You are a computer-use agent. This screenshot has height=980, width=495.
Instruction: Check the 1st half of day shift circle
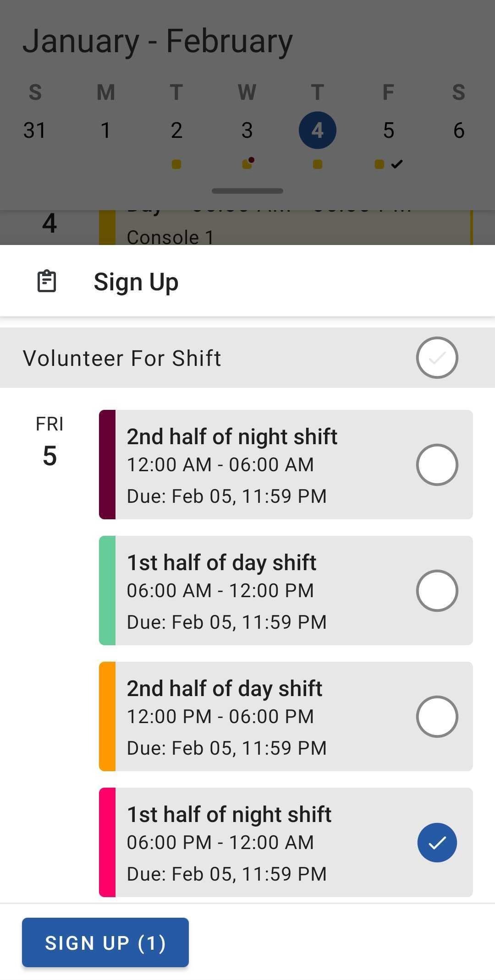point(437,591)
